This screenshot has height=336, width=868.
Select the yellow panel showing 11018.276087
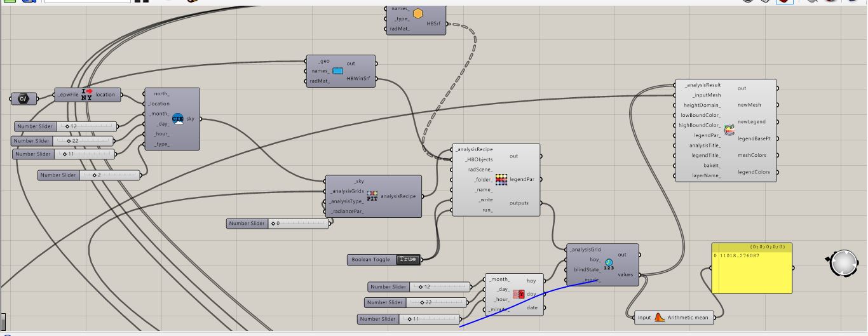[752, 268]
